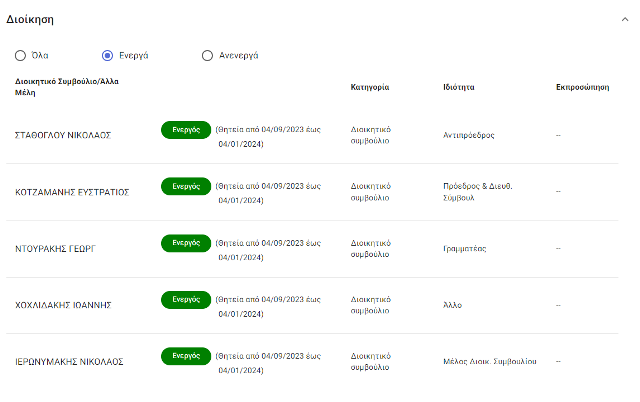Click the Διοικητικό Συμβούλιο/Άλλα Μέλη column header

click(67, 87)
